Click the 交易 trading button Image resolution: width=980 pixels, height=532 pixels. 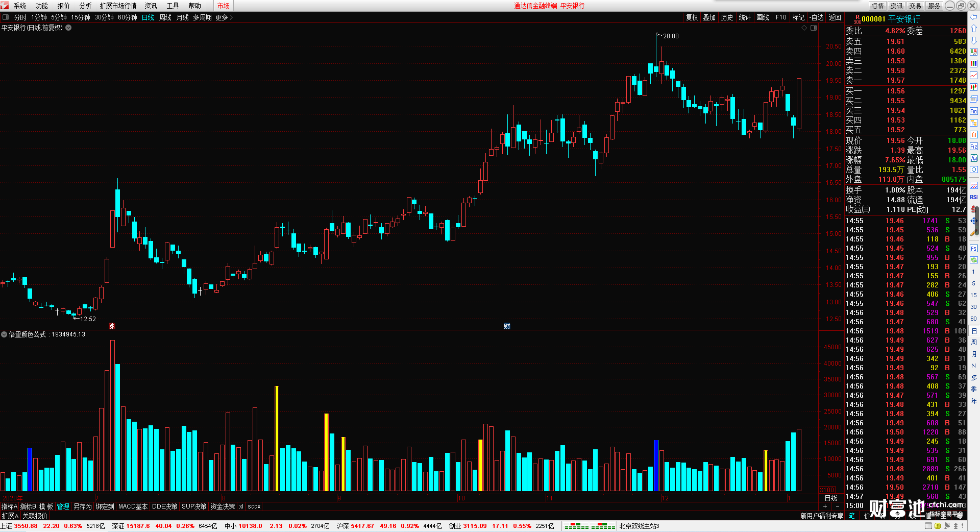[915, 6]
